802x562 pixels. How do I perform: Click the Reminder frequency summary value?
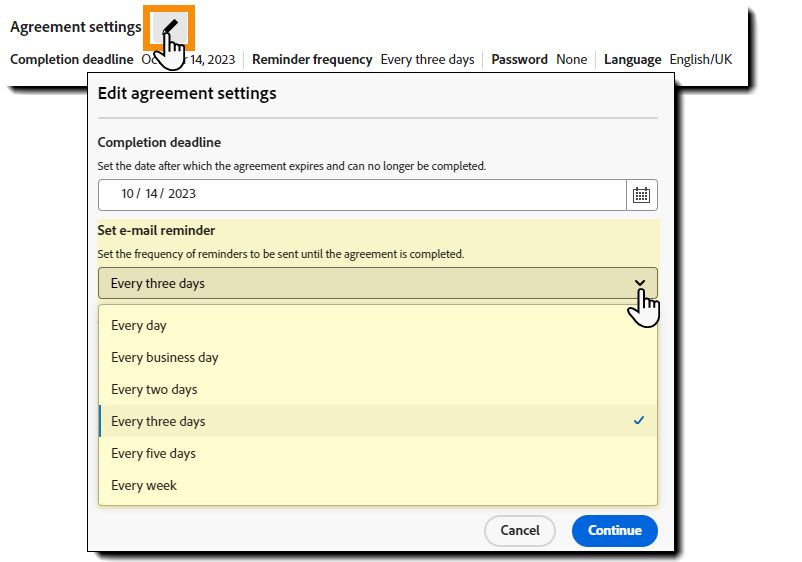pos(428,60)
